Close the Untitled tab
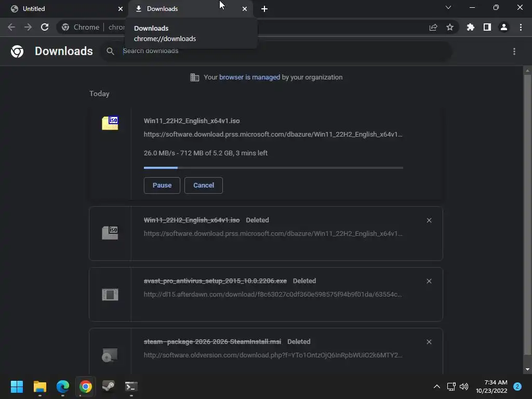Screen dimensions: 532x399 121,9
